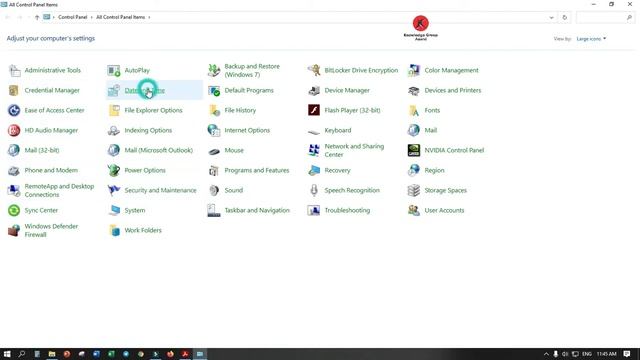Image resolution: width=640 pixels, height=360 pixels.
Task: Select the Control Panel breadcrumb
Action: [73, 17]
